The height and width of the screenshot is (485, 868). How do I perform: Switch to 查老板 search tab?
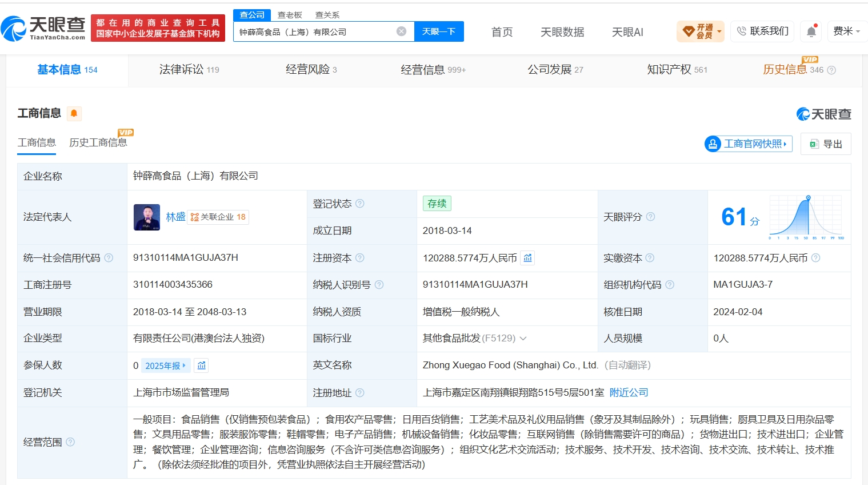[x=290, y=15]
